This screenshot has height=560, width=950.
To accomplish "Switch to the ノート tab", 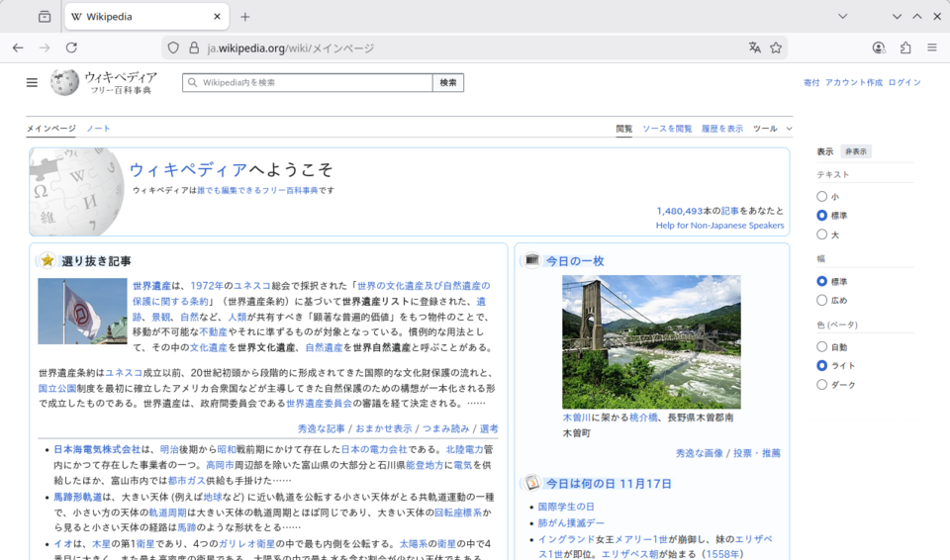I will [98, 129].
